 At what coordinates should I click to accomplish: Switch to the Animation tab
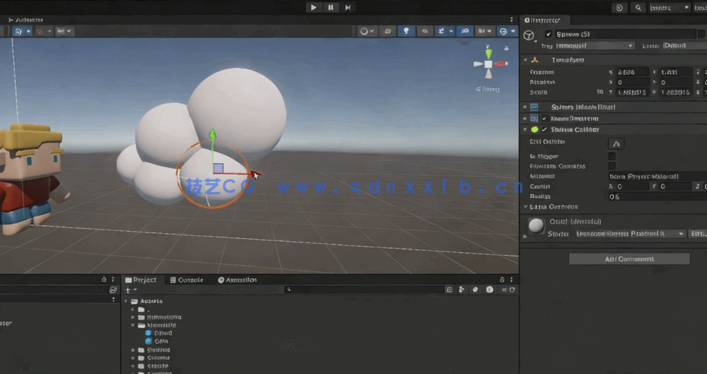click(x=237, y=280)
